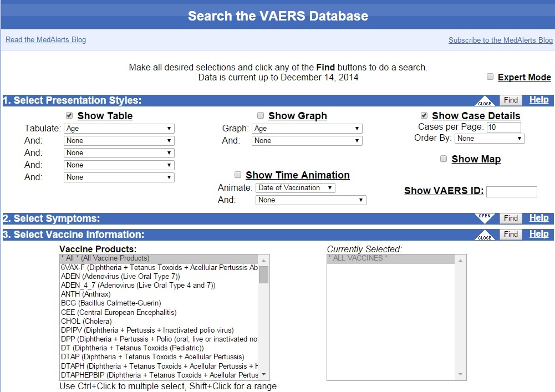
Task: Select ANTH (Anthrax) in vaccine list
Action: (159, 294)
